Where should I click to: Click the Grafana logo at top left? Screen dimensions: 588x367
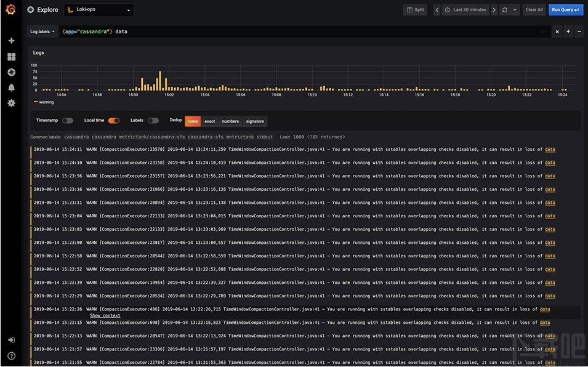pos(10,9)
